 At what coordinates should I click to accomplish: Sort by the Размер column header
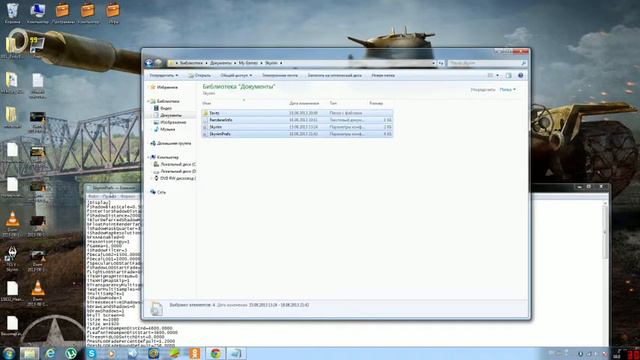376,103
